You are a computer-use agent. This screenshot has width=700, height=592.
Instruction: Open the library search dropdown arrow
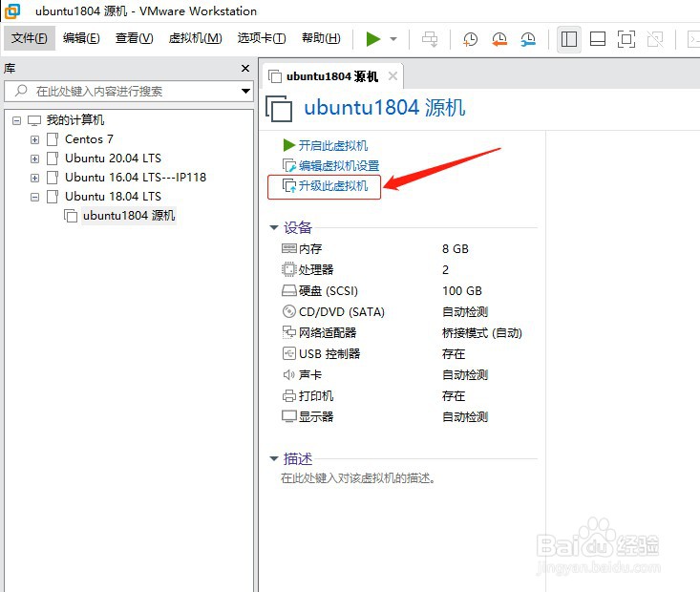click(245, 91)
